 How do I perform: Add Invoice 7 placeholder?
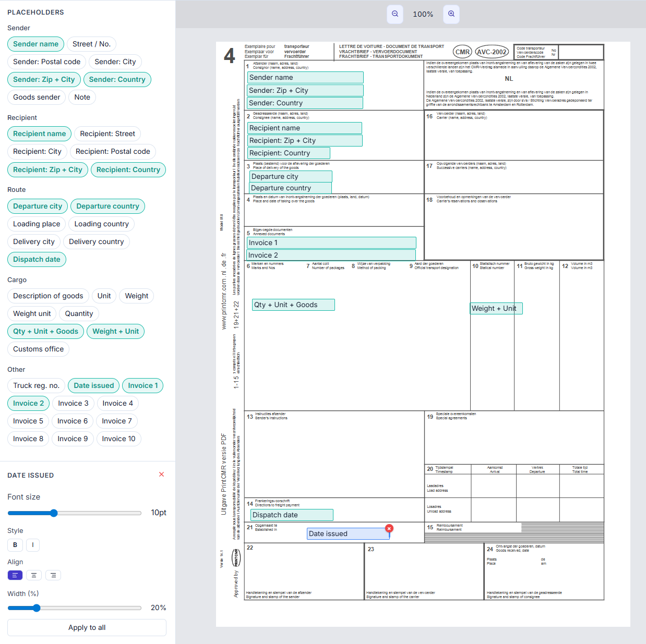point(117,421)
